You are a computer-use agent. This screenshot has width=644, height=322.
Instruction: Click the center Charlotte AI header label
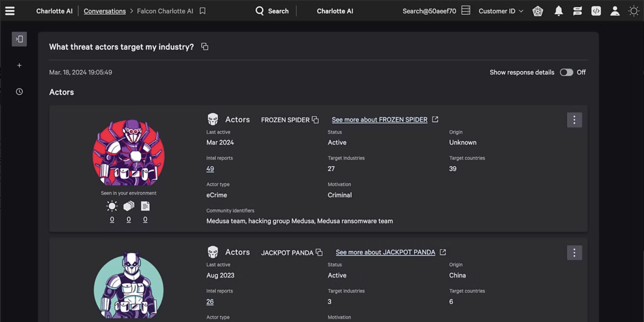click(335, 11)
